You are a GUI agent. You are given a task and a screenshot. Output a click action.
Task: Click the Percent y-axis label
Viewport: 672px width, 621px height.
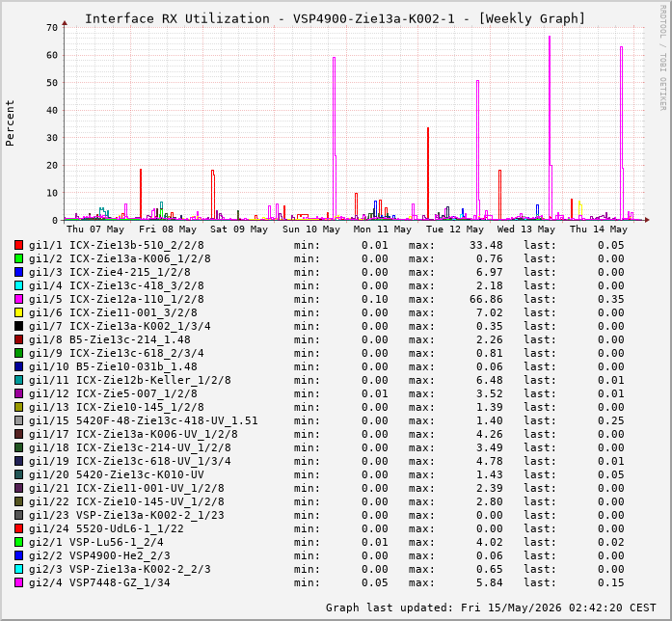[x=10, y=123]
